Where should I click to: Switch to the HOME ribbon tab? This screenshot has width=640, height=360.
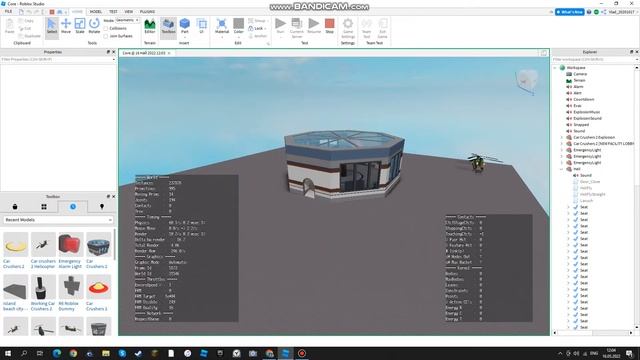[77, 11]
